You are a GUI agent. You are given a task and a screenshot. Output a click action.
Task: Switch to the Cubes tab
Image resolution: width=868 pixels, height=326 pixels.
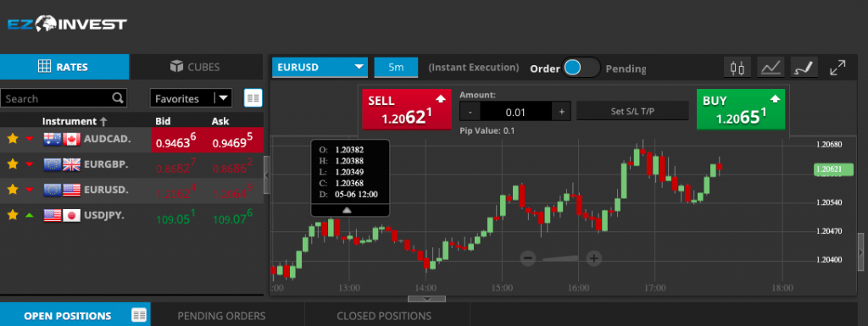(196, 67)
